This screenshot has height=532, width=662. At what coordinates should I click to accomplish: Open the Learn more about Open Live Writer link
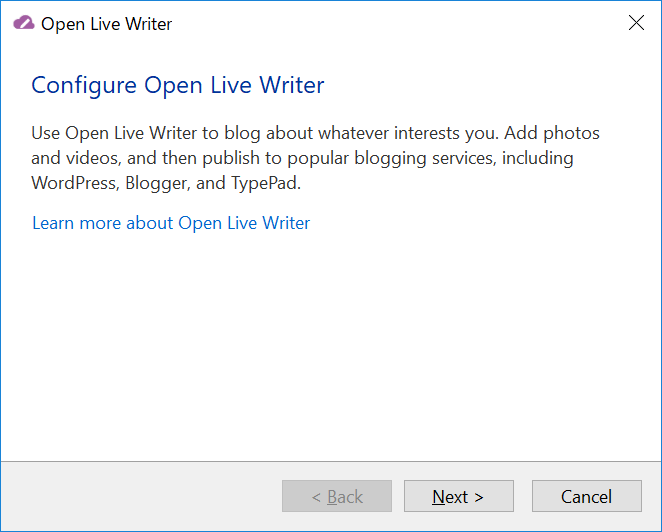[x=171, y=223]
